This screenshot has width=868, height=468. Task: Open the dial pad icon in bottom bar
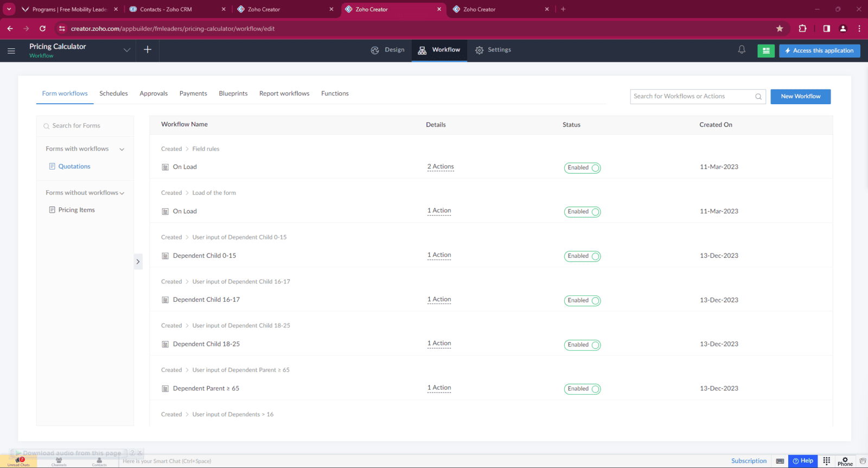(826, 461)
